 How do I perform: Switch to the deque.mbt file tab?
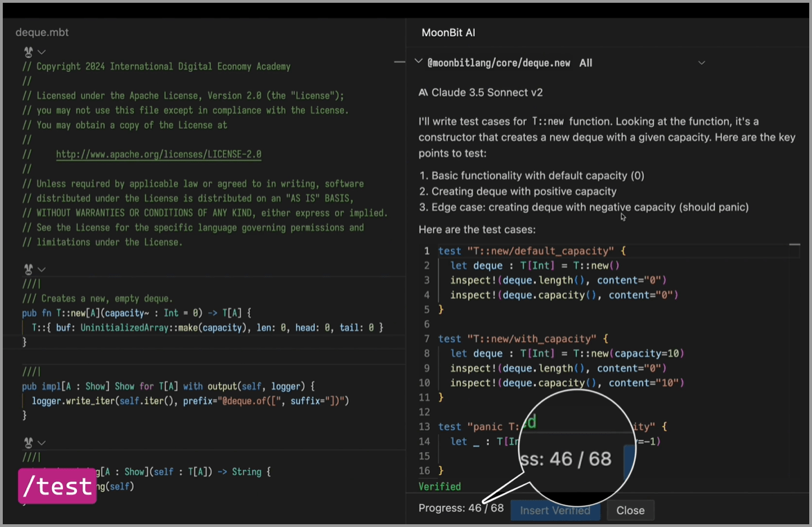pos(42,32)
